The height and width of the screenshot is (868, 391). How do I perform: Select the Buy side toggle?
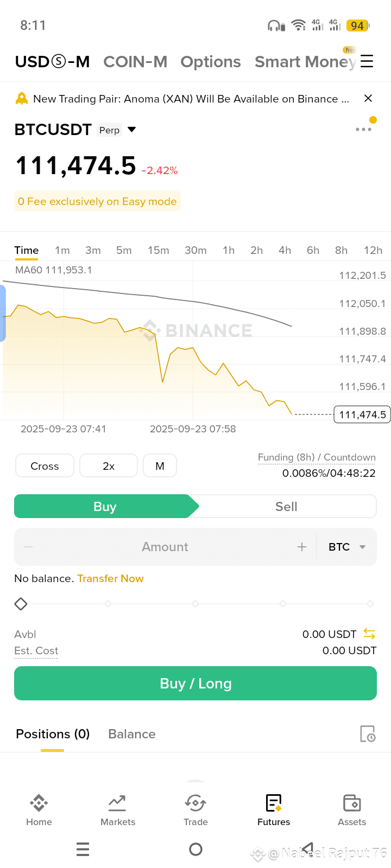coord(105,506)
